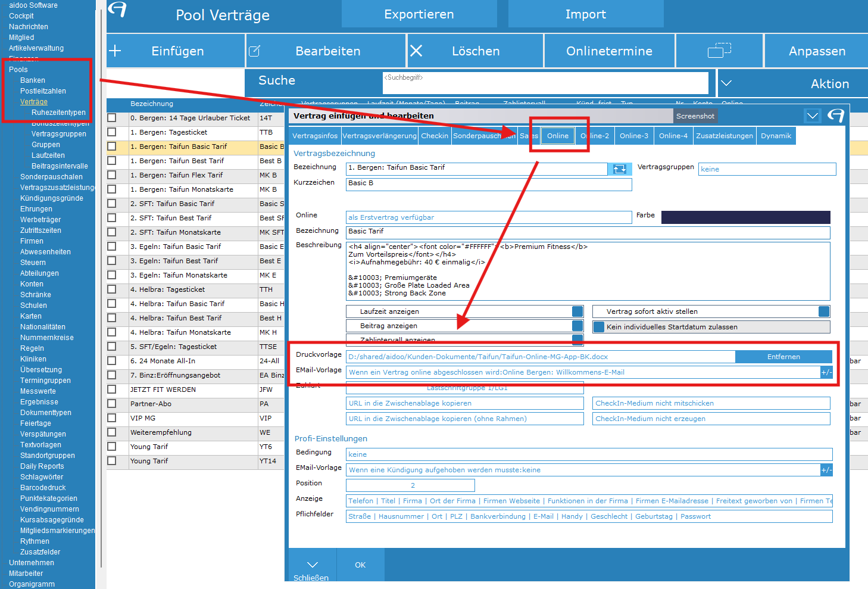868x589 pixels.
Task: Click into the Suchbegriff search field
Action: (x=545, y=83)
